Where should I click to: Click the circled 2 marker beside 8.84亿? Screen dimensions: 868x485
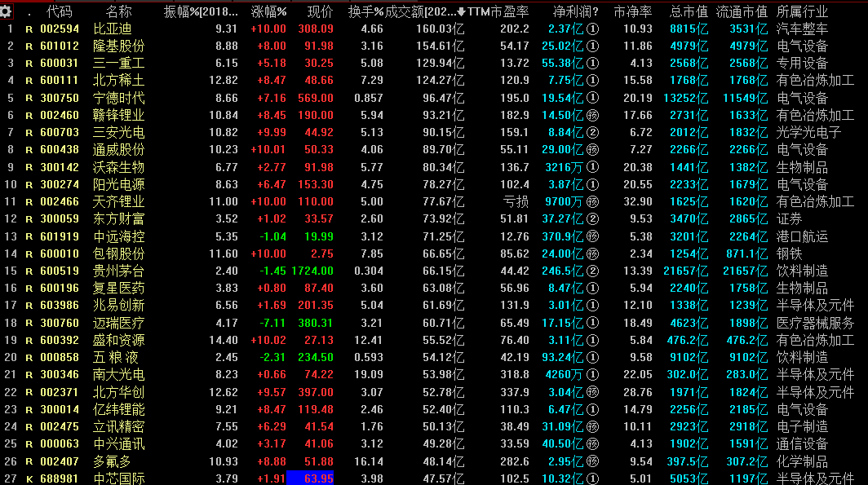coord(592,132)
